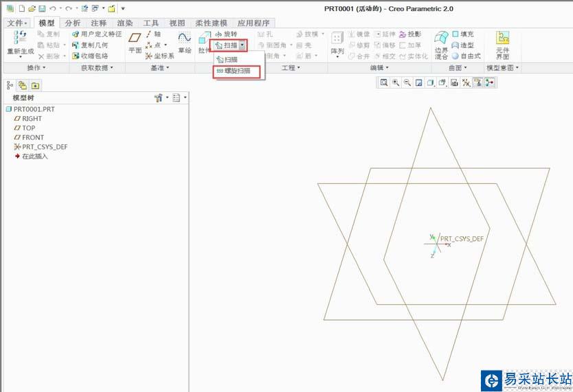
Task: Expand the 获取数据 group dropdown
Action: pyautogui.click(x=97, y=67)
